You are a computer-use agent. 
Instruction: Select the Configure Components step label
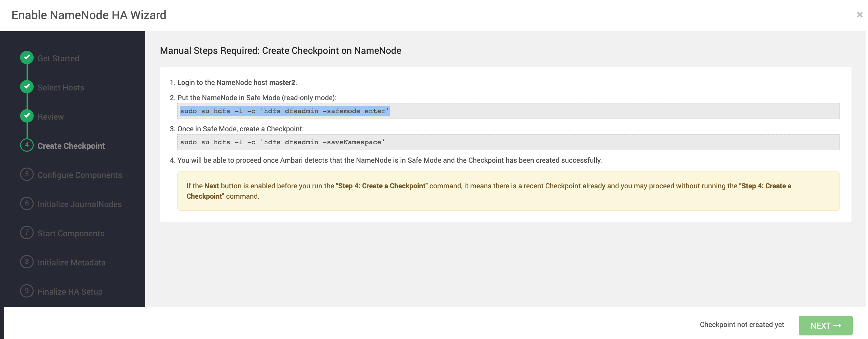tap(80, 175)
